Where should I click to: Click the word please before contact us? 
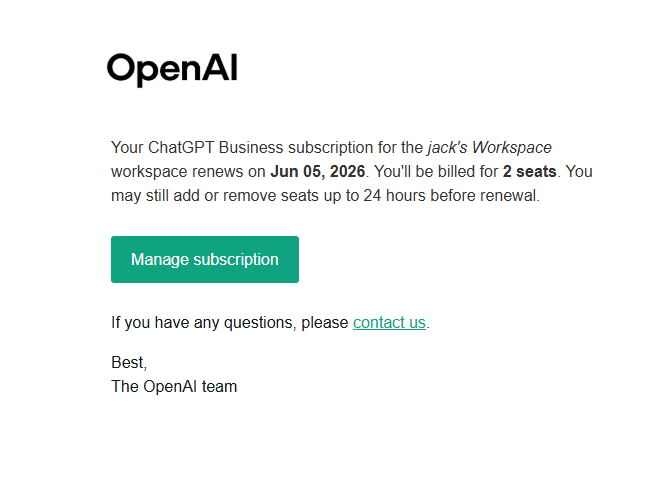point(325,322)
